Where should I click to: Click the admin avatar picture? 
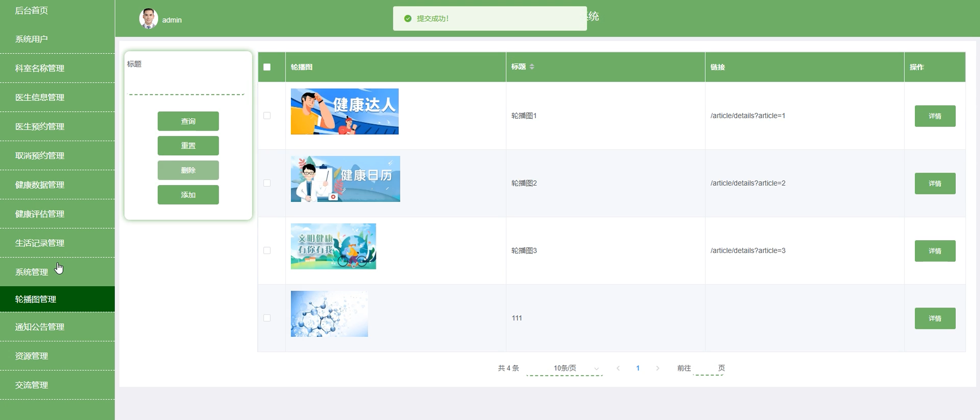148,18
